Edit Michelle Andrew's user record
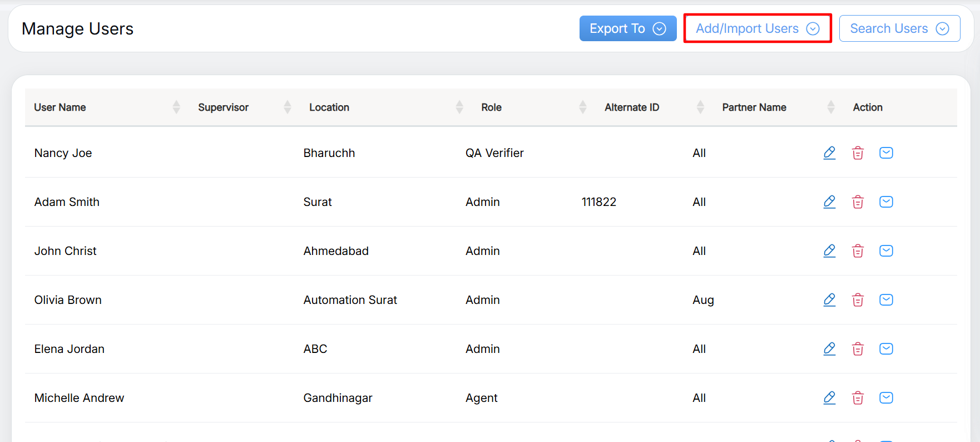This screenshot has height=442, width=980. coord(829,397)
